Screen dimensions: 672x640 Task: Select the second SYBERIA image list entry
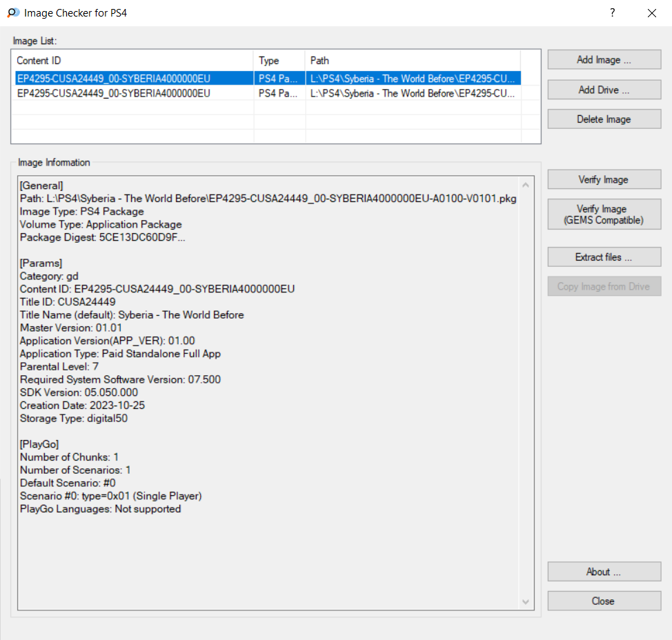click(x=134, y=93)
